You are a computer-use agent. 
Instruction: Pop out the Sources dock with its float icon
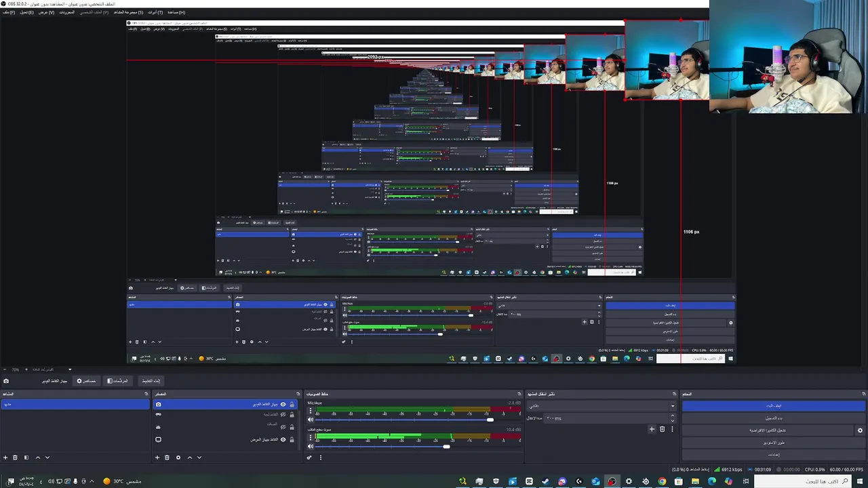click(x=298, y=394)
